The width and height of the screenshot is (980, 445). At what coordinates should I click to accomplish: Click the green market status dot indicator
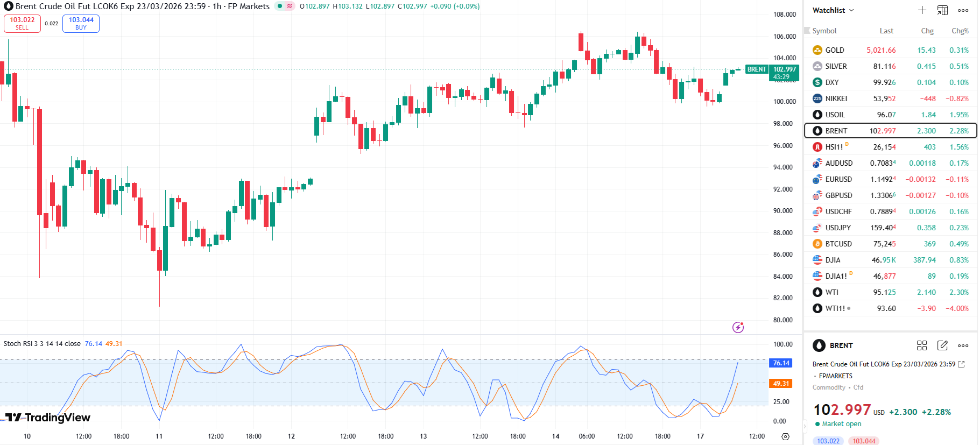280,6
